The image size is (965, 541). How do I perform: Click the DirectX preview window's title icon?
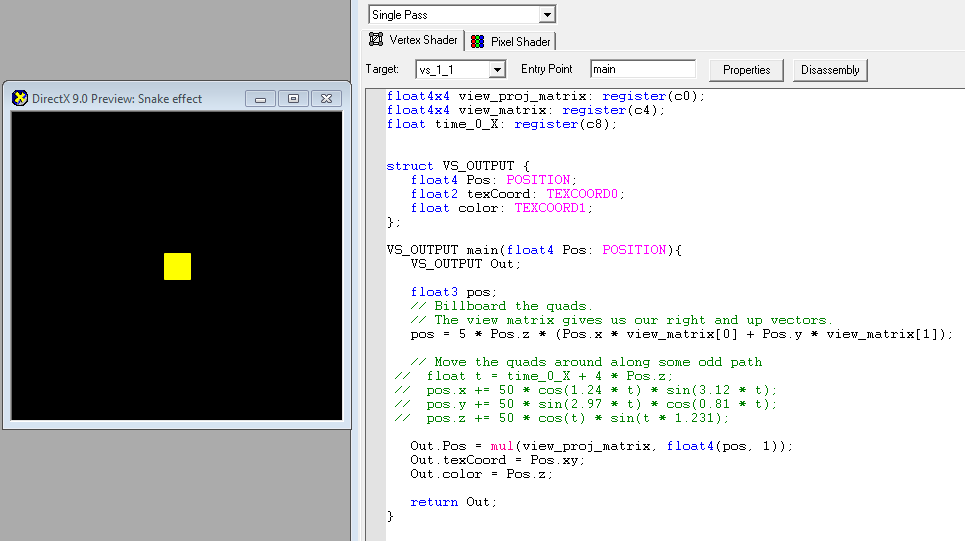pos(19,98)
